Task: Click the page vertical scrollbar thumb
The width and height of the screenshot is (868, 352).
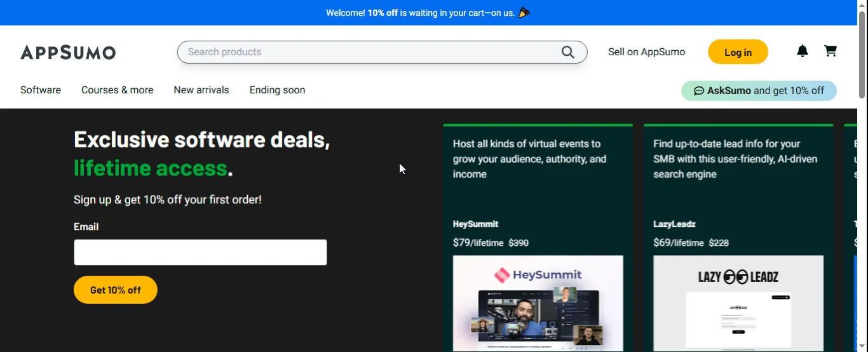Action: [x=862, y=55]
